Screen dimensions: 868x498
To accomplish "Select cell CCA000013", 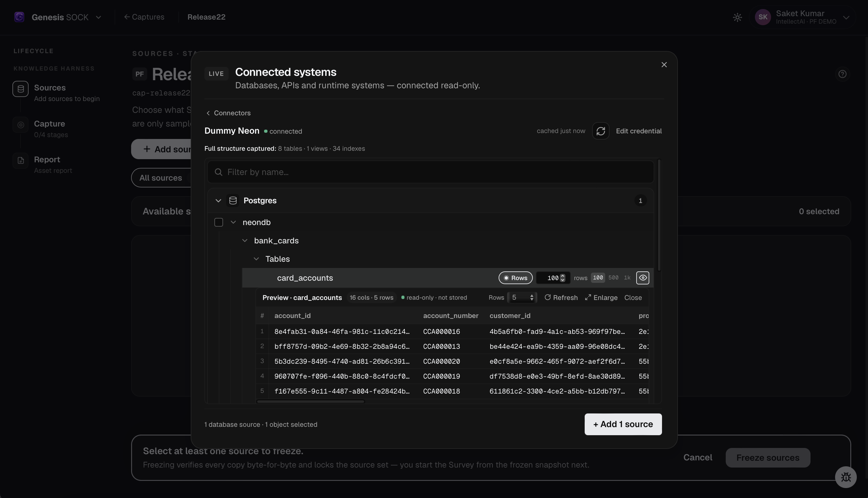I will point(441,347).
